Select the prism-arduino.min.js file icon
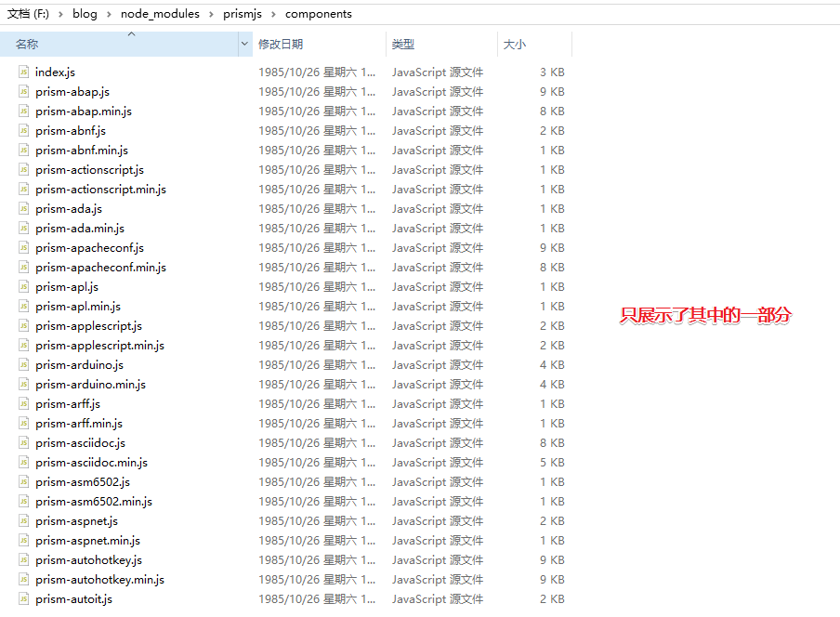The image size is (840, 617). (23, 385)
